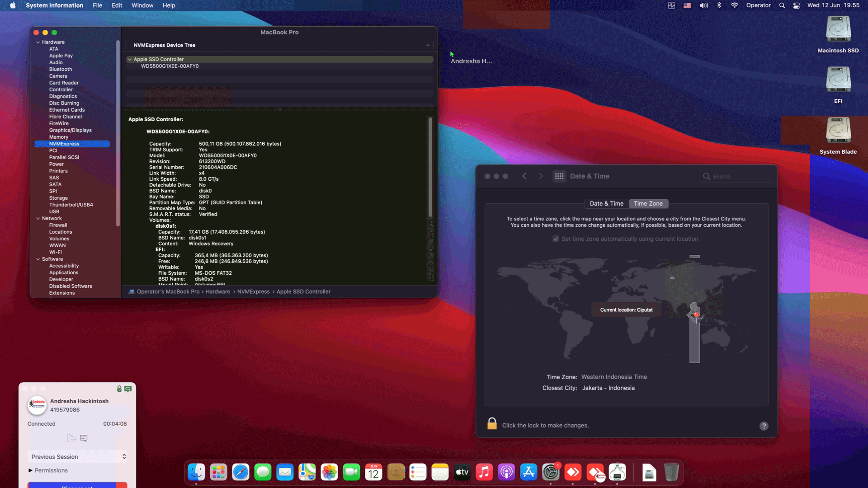Collapse the Software section in sidebar
The width and height of the screenshot is (868, 488).
pyautogui.click(x=38, y=259)
